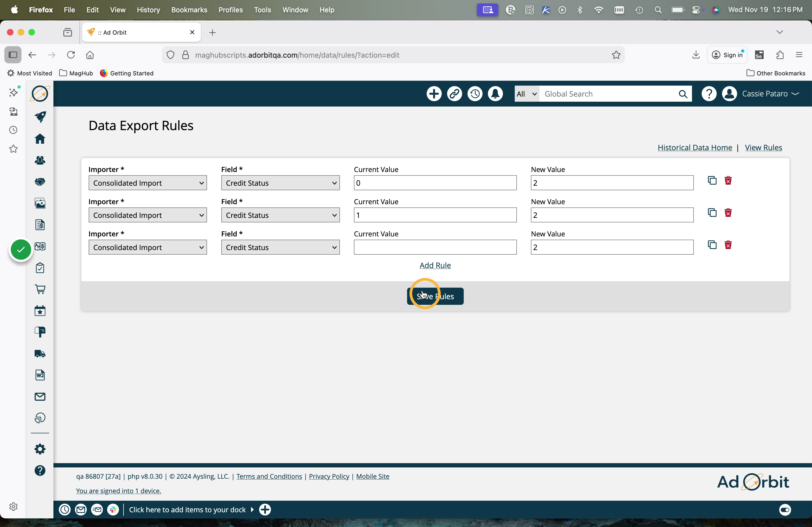Viewport: 812px width, 527px height.
Task: Click the quick add plus icon in header
Action: (x=434, y=94)
